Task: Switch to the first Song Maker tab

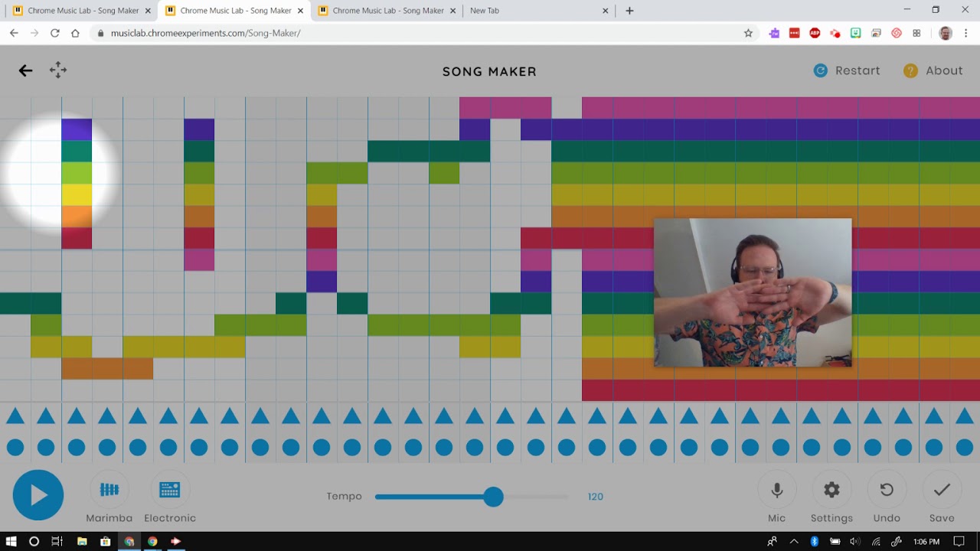Action: click(83, 11)
